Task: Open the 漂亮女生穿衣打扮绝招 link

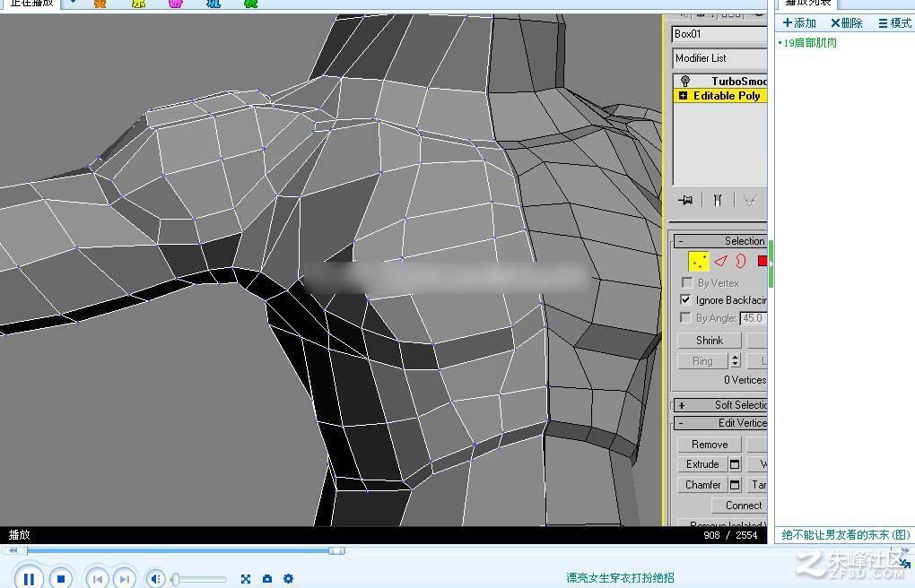Action: click(620, 577)
